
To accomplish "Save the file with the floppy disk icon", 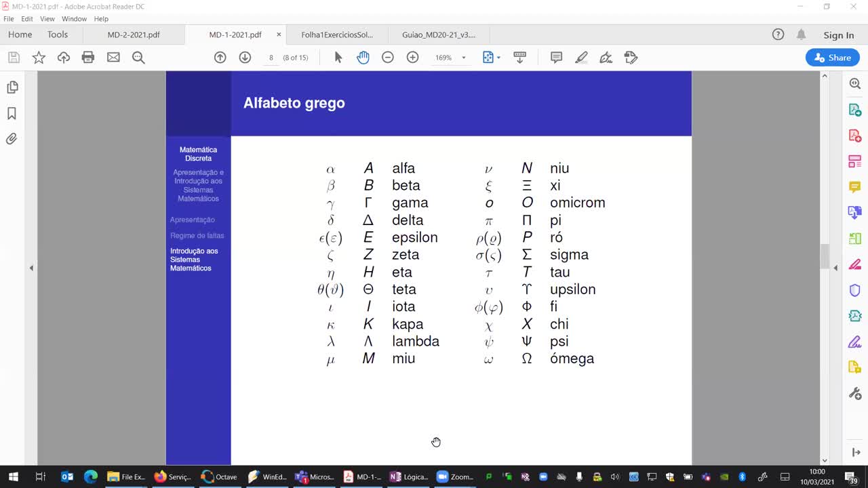I will (x=14, y=58).
